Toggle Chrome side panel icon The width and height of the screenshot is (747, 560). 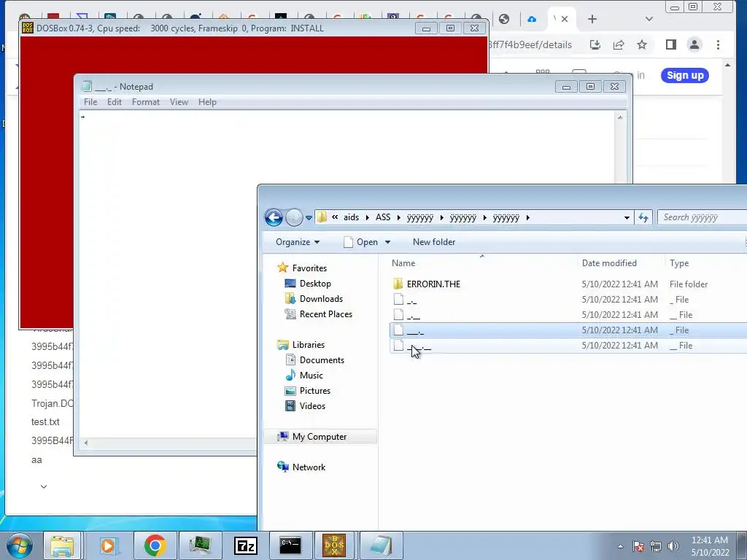(671, 44)
